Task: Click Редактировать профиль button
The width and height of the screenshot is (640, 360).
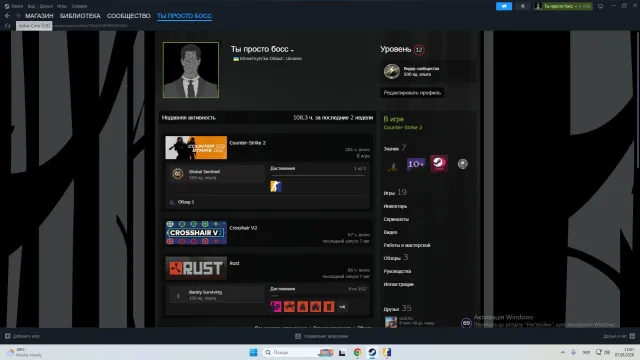Action: 412,93
